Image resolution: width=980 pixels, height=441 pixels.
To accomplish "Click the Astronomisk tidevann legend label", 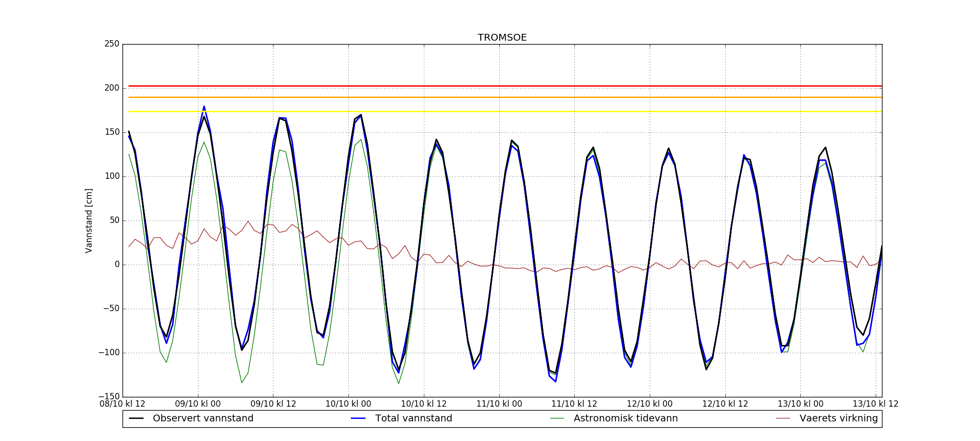I will [626, 418].
